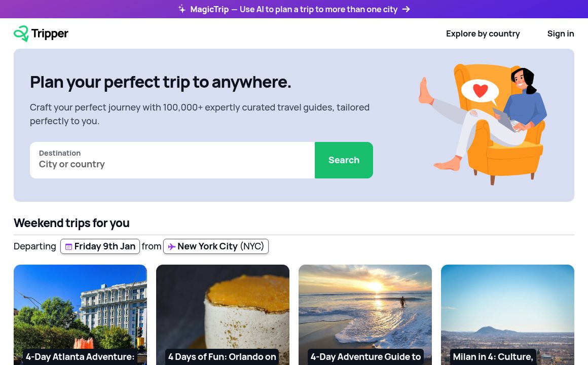Viewport: 588px width, 365px height.
Task: Click the MagicTrip sparkle icon
Action: (x=182, y=9)
